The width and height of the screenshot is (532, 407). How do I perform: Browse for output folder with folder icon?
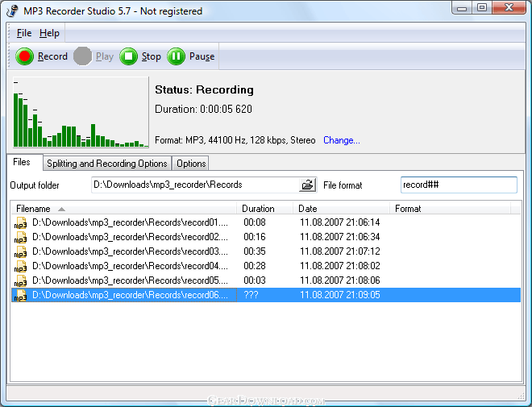(307, 185)
